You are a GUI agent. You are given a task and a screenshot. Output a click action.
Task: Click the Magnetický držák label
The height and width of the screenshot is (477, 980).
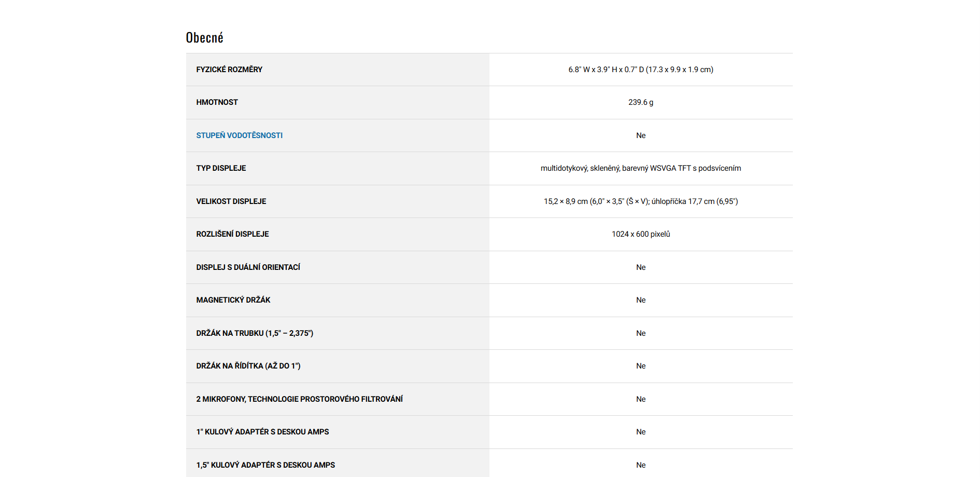click(x=233, y=300)
